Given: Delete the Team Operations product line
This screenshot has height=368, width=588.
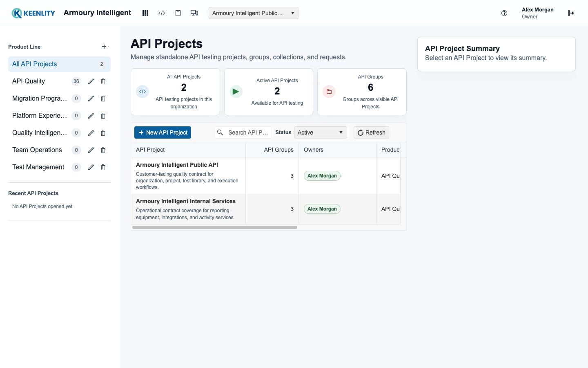Looking at the screenshot, I should pos(103,150).
